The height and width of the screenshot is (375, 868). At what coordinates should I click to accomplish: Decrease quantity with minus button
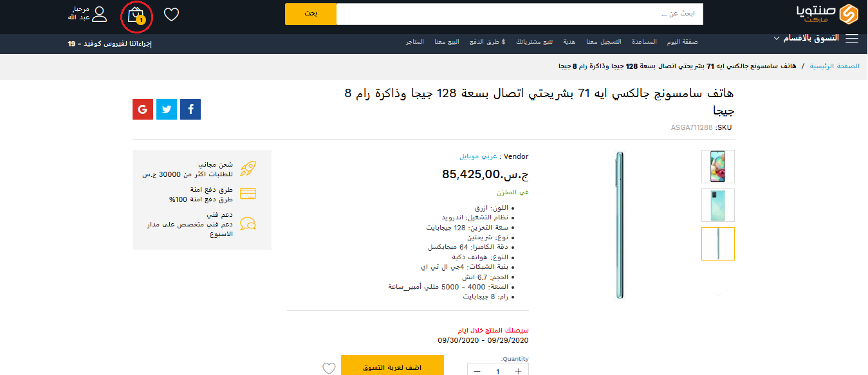point(477,370)
